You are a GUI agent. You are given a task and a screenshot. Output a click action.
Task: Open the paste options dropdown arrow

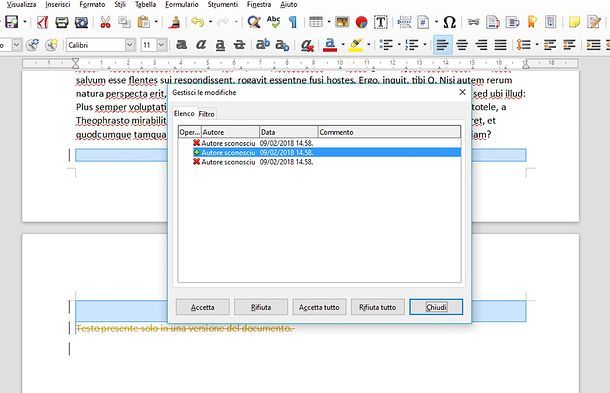tap(156, 22)
